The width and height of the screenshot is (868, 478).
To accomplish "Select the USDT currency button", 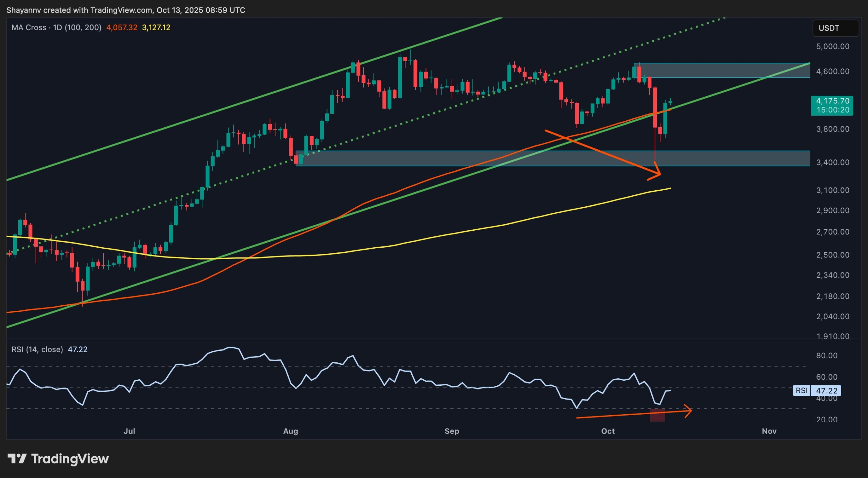I will pyautogui.click(x=835, y=28).
